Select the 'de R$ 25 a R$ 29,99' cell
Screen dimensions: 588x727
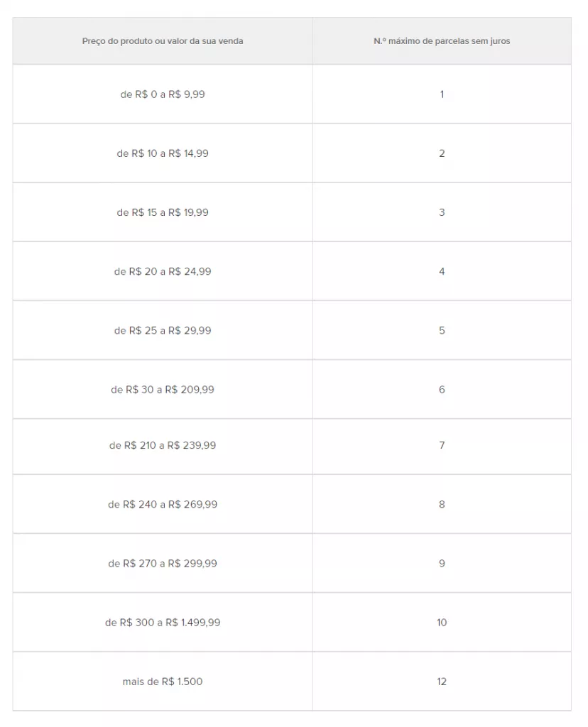tap(163, 330)
